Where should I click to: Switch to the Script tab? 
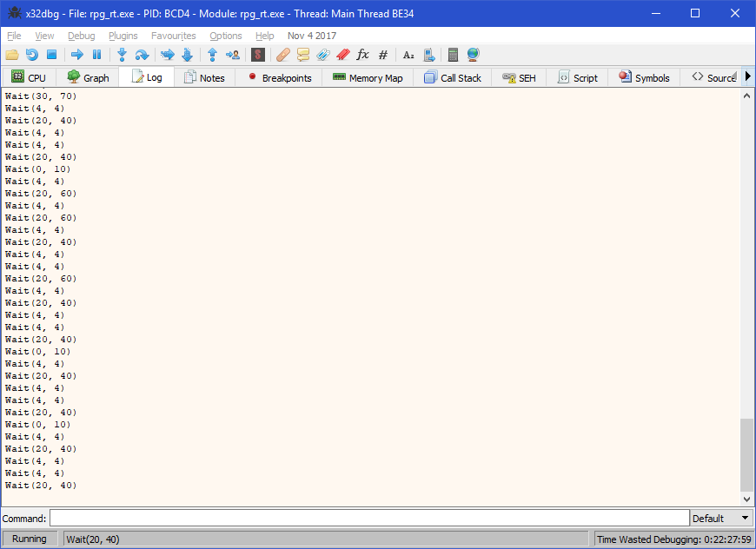(x=577, y=77)
